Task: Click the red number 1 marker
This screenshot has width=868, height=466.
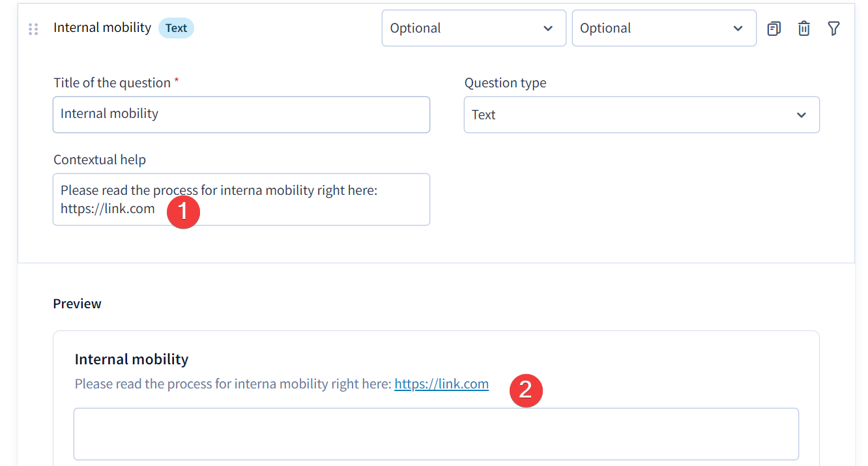Action: point(183,212)
